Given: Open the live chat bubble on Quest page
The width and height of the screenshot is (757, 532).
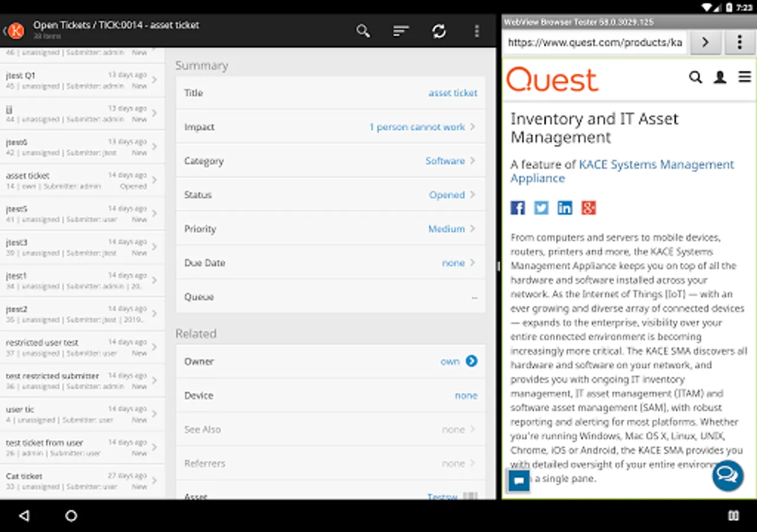Looking at the screenshot, I should 727,476.
